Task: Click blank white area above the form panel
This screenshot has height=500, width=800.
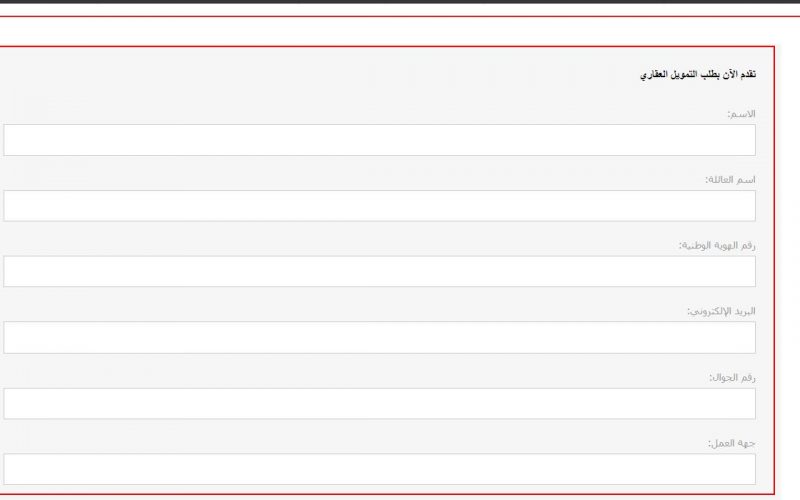Action: coord(388,32)
